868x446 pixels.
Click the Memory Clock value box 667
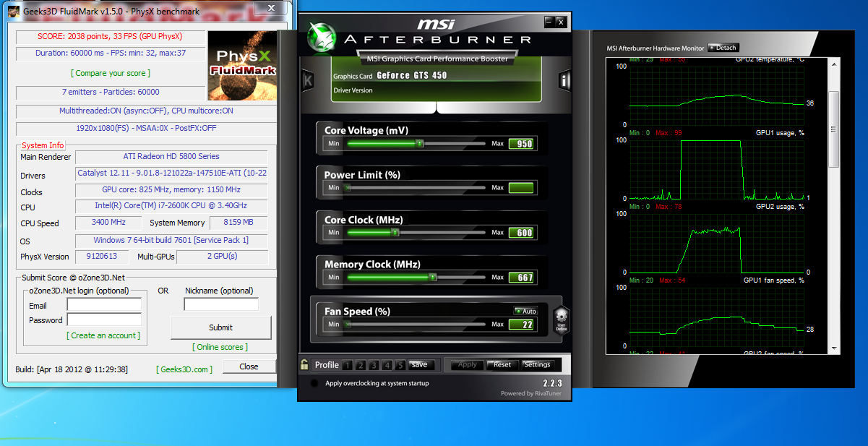coord(521,278)
